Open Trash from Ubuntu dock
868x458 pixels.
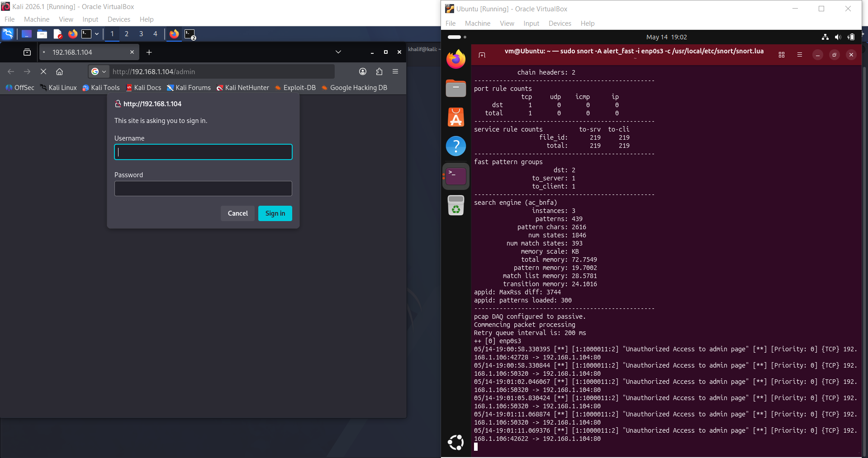[x=456, y=206]
